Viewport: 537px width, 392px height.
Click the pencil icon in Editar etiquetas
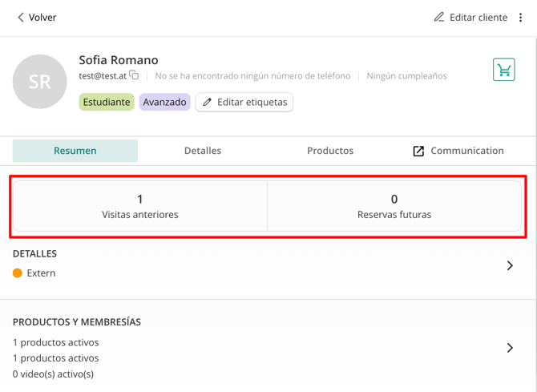(208, 103)
